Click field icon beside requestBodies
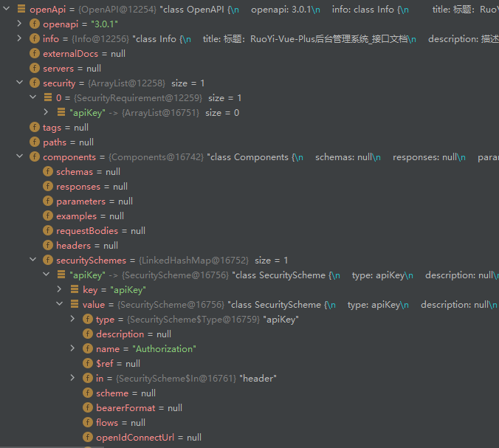 coord(48,230)
